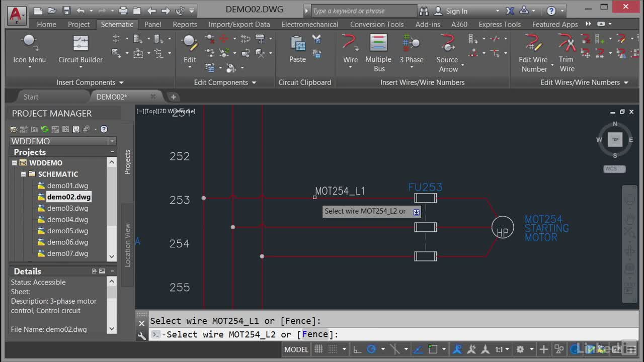Viewport: 644px width, 362px height.
Task: Select demo01.dwg in project tree
Action: click(67, 186)
